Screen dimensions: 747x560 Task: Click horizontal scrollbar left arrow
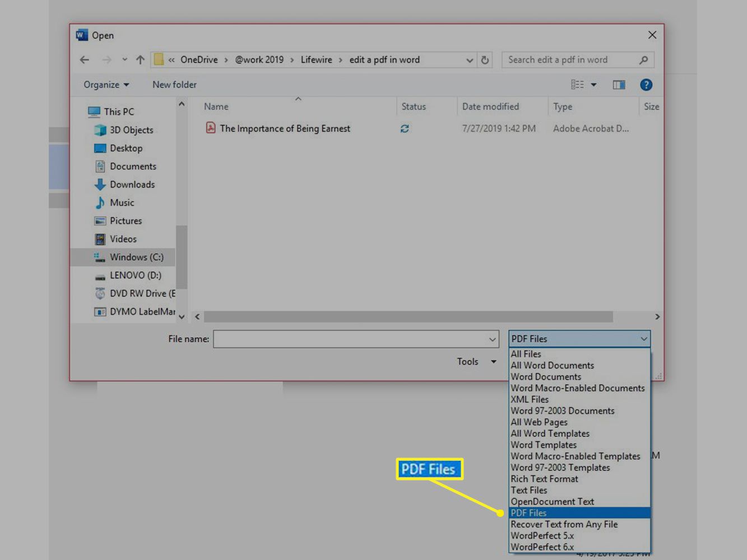pyautogui.click(x=197, y=316)
